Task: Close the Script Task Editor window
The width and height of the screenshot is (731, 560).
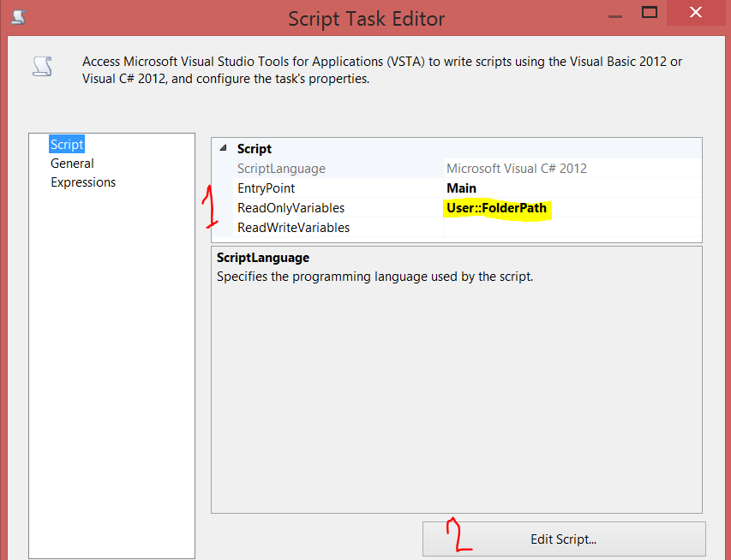Action: [696, 13]
